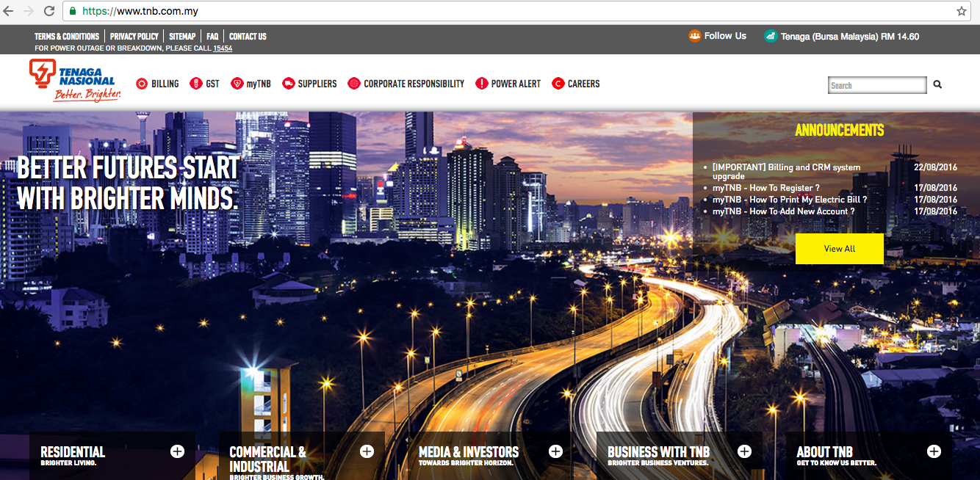The height and width of the screenshot is (480, 980).
Task: Click into the Search text field
Action: (876, 85)
